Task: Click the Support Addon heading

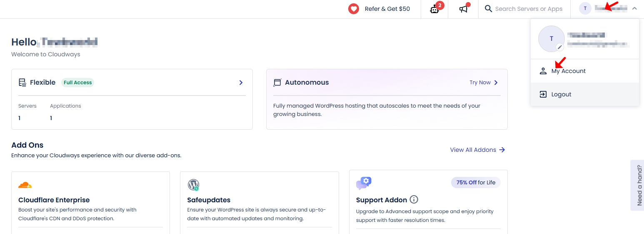Action: (382, 200)
